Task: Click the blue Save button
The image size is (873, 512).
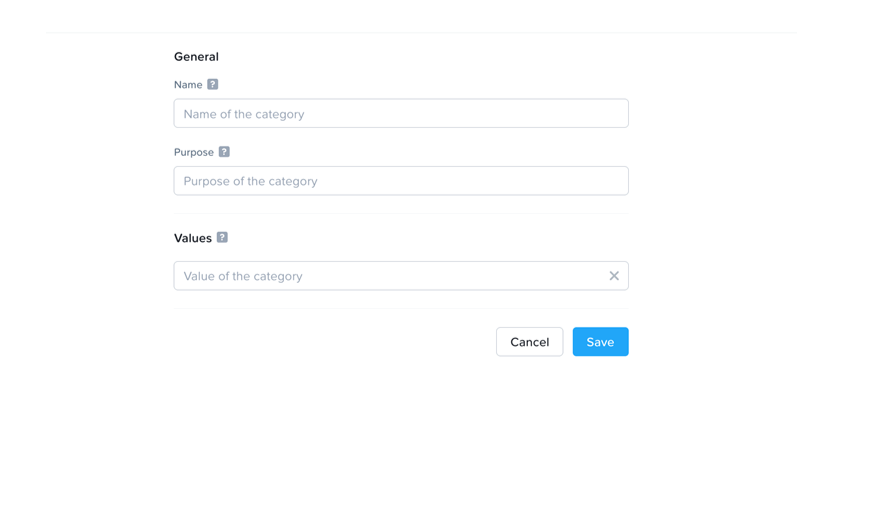Action: 600,342
